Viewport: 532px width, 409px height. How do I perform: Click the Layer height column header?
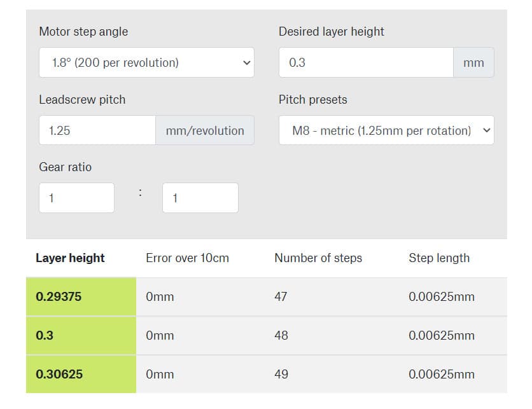coord(70,258)
